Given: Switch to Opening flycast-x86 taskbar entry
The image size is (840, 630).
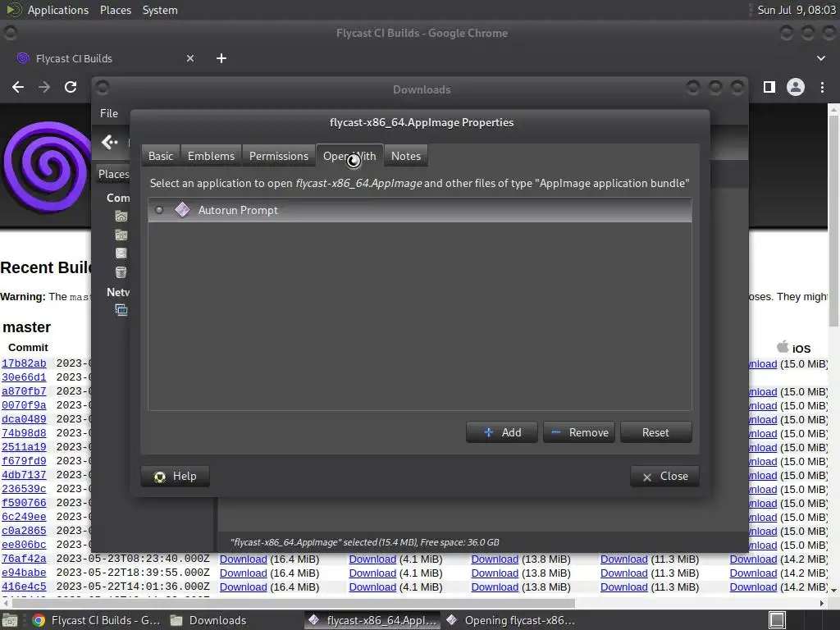Looking at the screenshot, I should 510,620.
